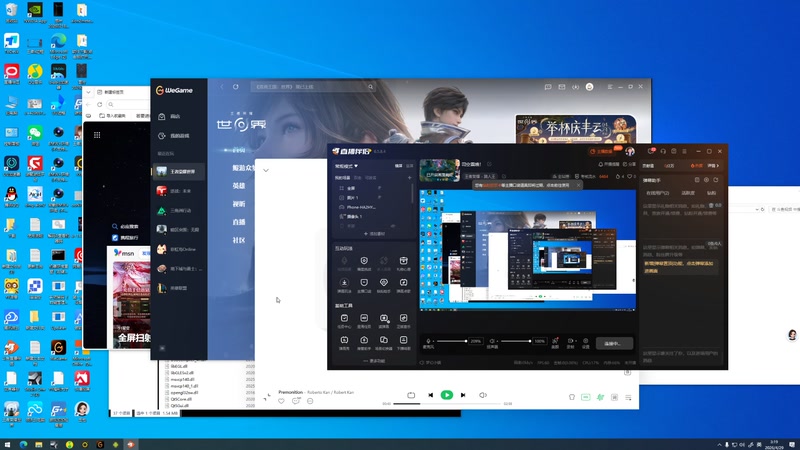Click the plus icon beside the scene tabs

409,178
